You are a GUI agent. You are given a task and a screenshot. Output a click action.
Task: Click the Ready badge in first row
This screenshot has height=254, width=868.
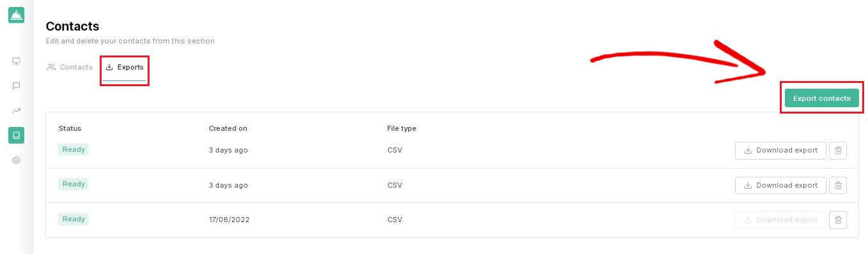tap(74, 149)
